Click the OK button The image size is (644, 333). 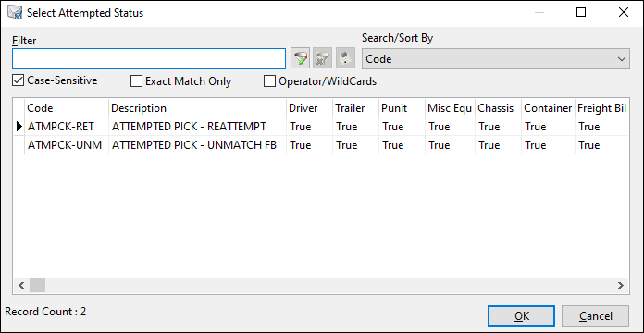pyautogui.click(x=521, y=316)
